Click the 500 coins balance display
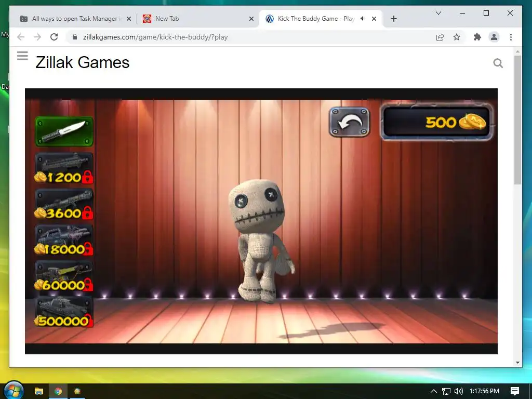This screenshot has width=532, height=399. point(436,122)
